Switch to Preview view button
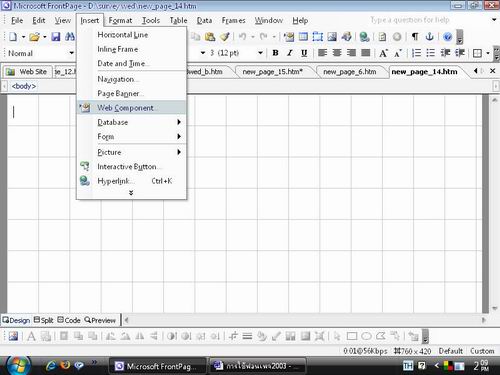 (100, 320)
